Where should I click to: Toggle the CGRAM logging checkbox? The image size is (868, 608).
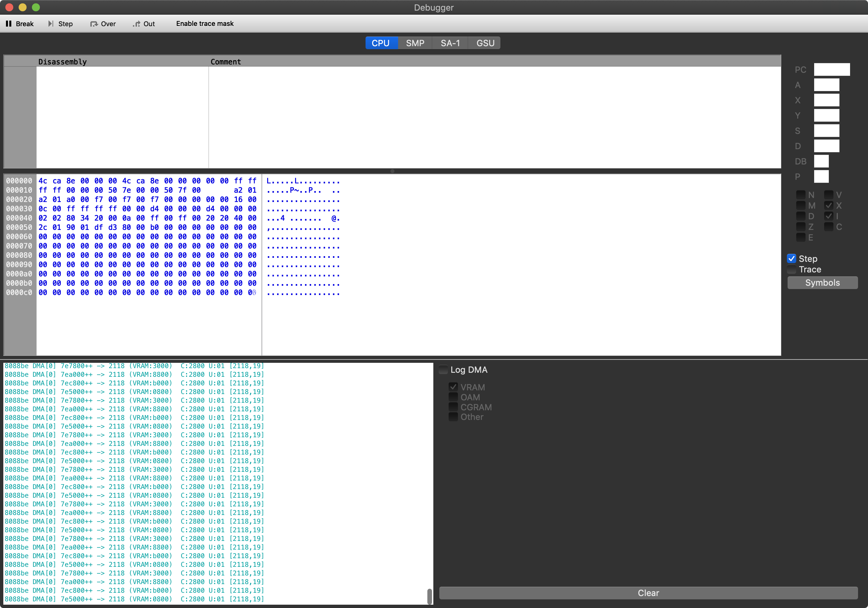point(453,407)
